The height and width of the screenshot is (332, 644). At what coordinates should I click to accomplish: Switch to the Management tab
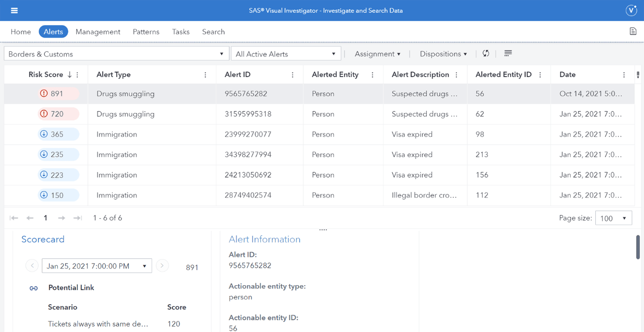click(x=98, y=31)
